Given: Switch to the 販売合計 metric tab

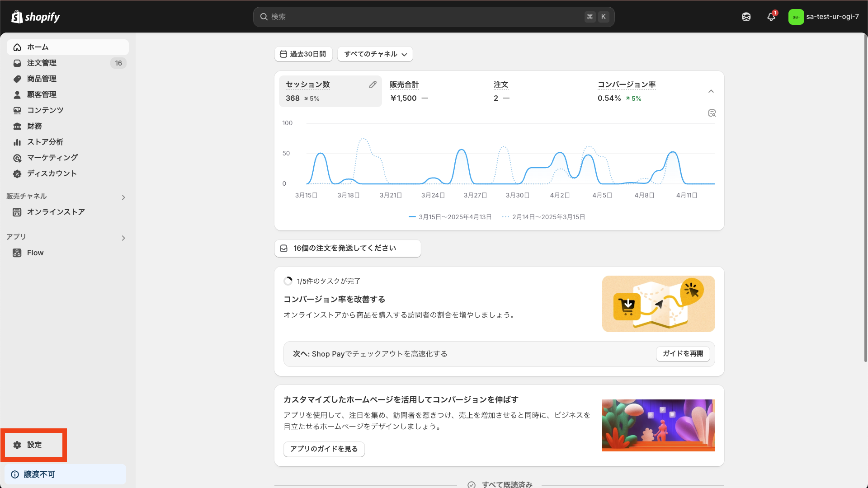Looking at the screenshot, I should click(405, 91).
